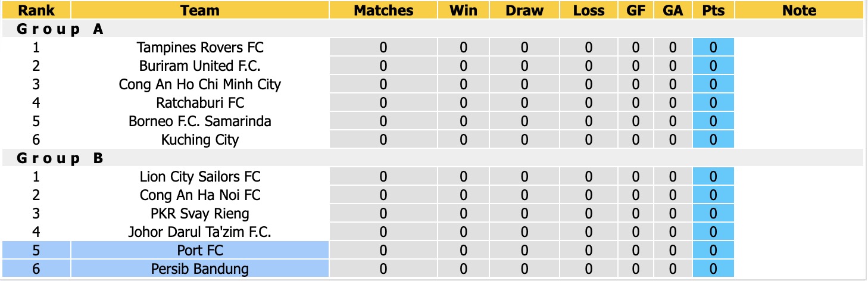Image resolution: width=868 pixels, height=281 pixels.
Task: Open Buriram United F.C. team link
Action: tap(200, 65)
